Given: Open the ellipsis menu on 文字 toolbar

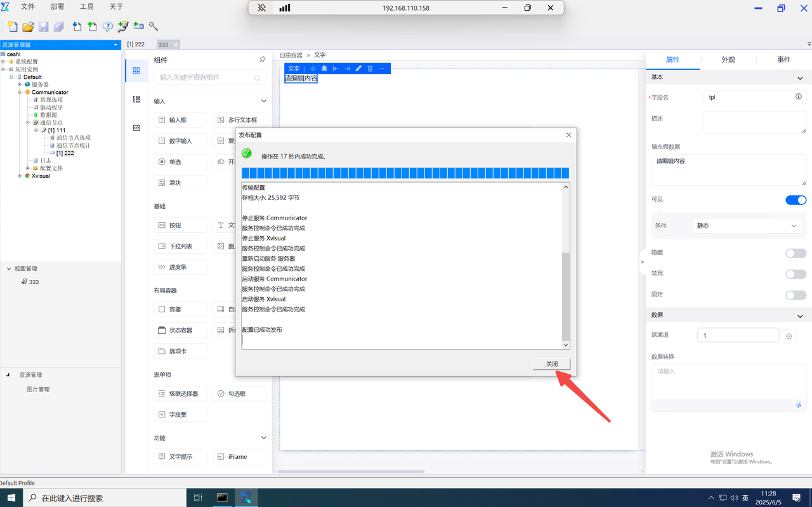Looking at the screenshot, I should pyautogui.click(x=381, y=69).
